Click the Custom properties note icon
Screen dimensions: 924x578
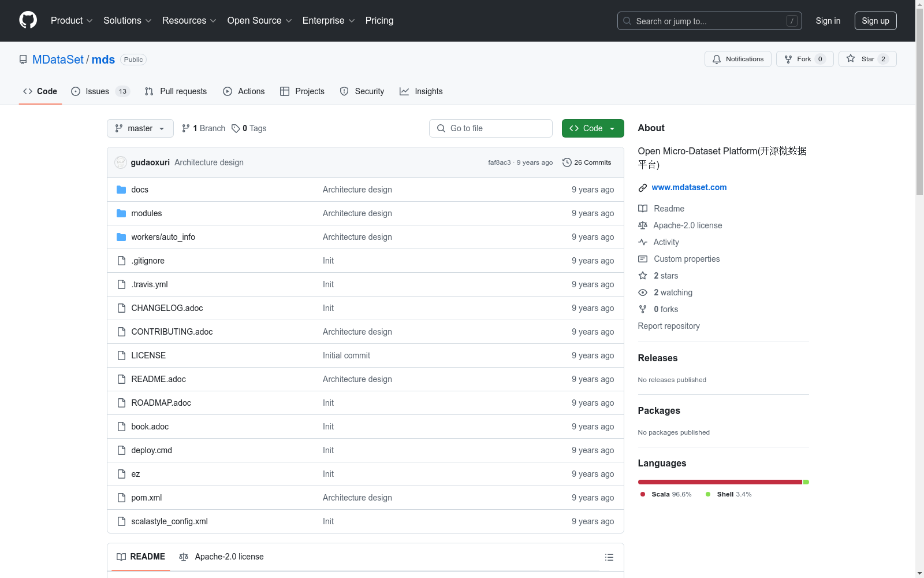coord(643,259)
